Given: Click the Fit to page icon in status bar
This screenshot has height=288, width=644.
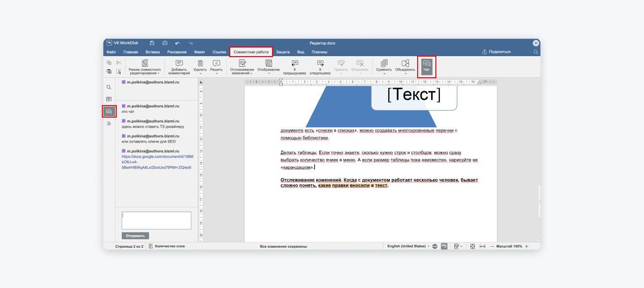Looking at the screenshot, I should [472, 246].
